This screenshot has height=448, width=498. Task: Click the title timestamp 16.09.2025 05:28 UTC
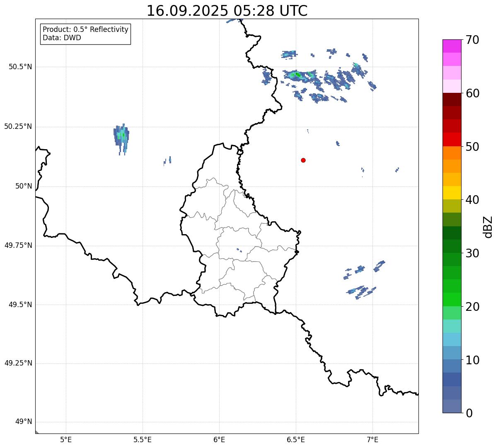pos(227,11)
